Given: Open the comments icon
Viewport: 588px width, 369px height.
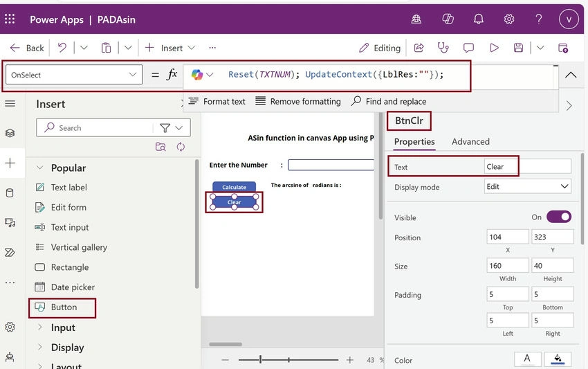Looking at the screenshot, I should point(468,48).
